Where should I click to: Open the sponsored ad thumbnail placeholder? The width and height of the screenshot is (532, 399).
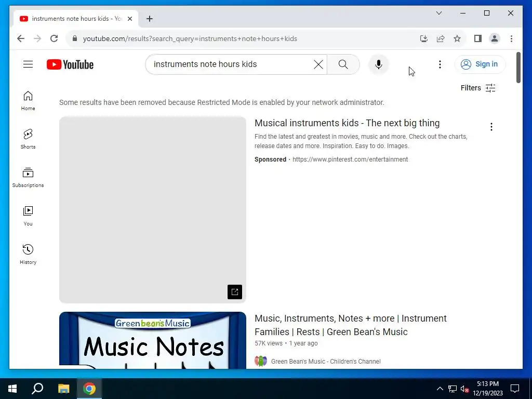(153, 210)
